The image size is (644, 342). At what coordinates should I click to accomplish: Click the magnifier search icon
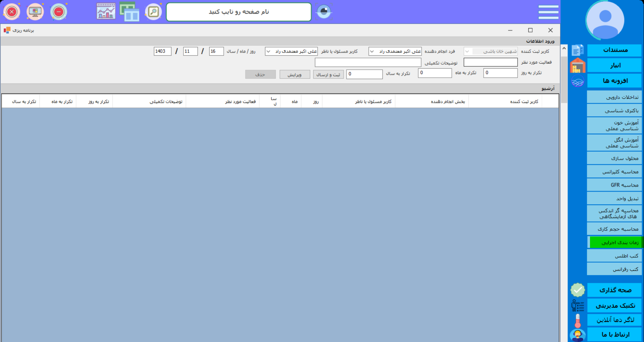click(153, 12)
